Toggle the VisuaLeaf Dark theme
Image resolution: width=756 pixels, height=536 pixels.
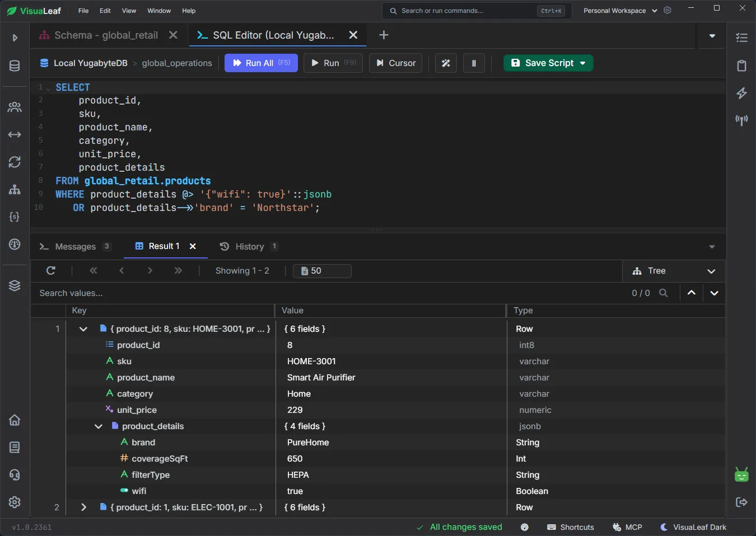pos(693,527)
